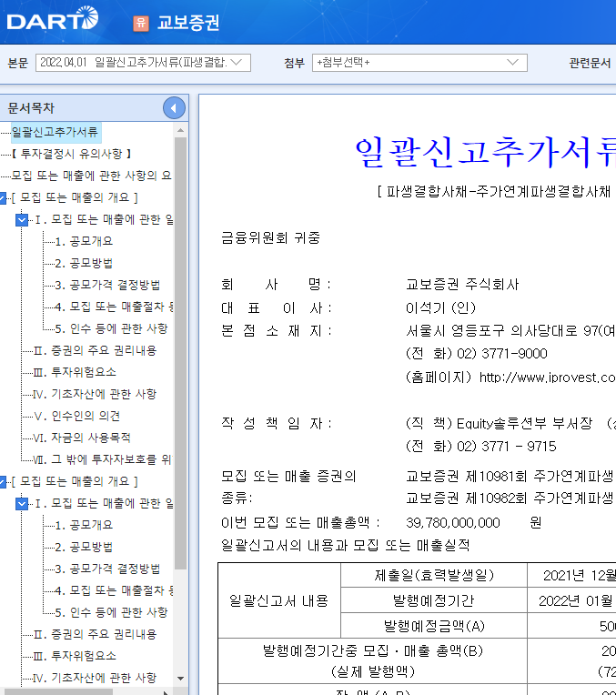The image size is (616, 695).
Task: Click tree scrollbar up arrow
Action: click(x=180, y=130)
